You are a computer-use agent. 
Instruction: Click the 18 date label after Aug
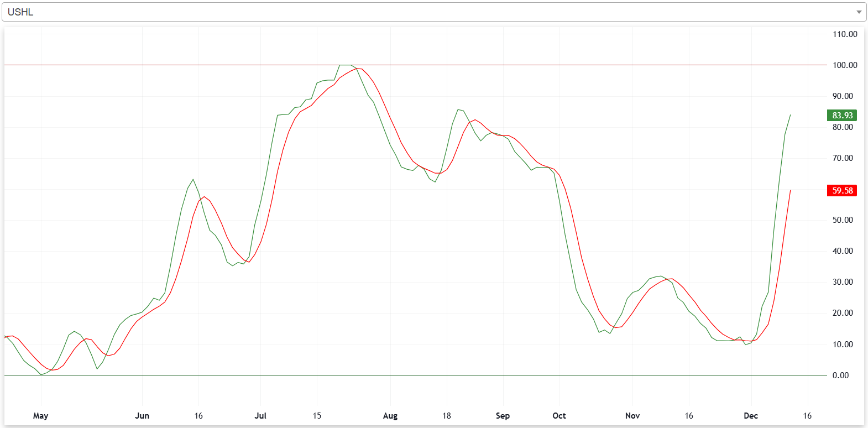[x=447, y=416]
